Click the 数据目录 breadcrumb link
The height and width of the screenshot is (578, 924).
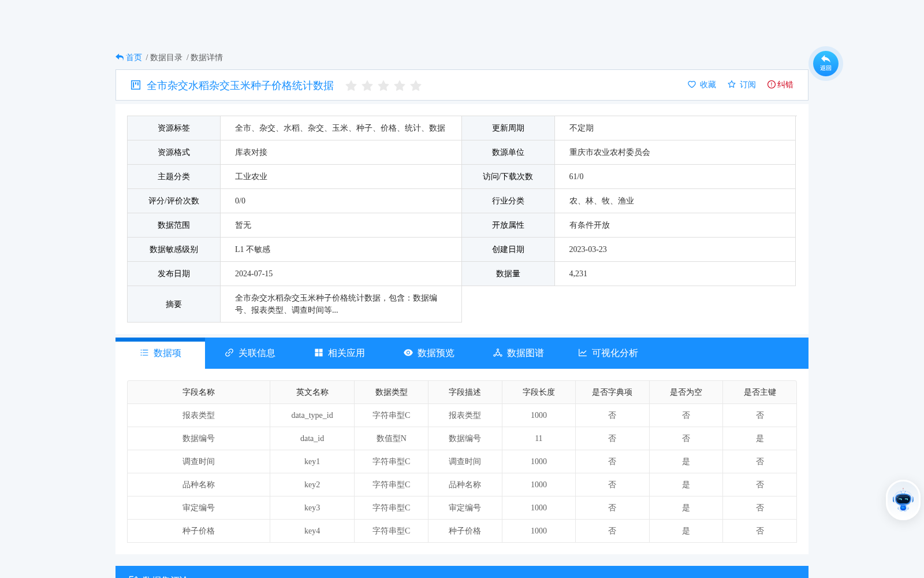pyautogui.click(x=166, y=57)
